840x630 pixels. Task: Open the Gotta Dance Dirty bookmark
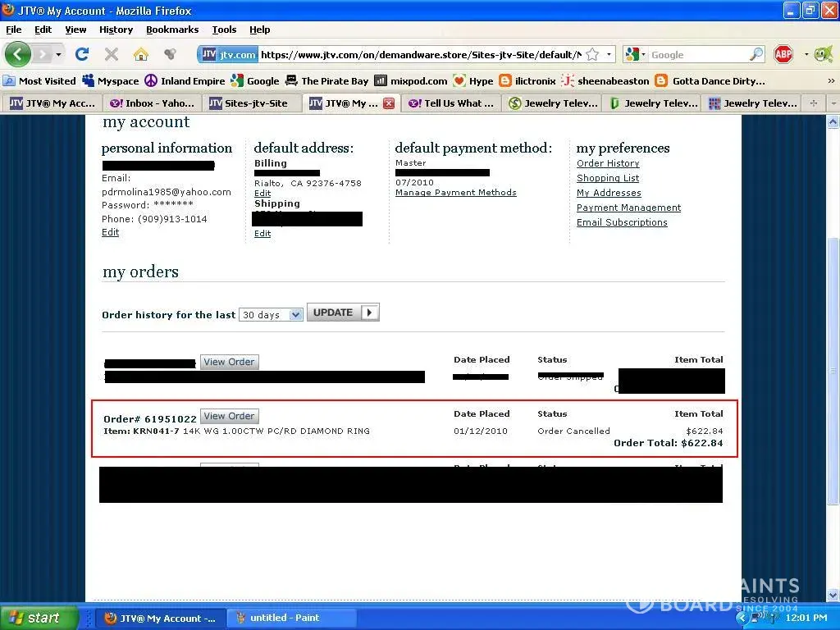coord(710,81)
